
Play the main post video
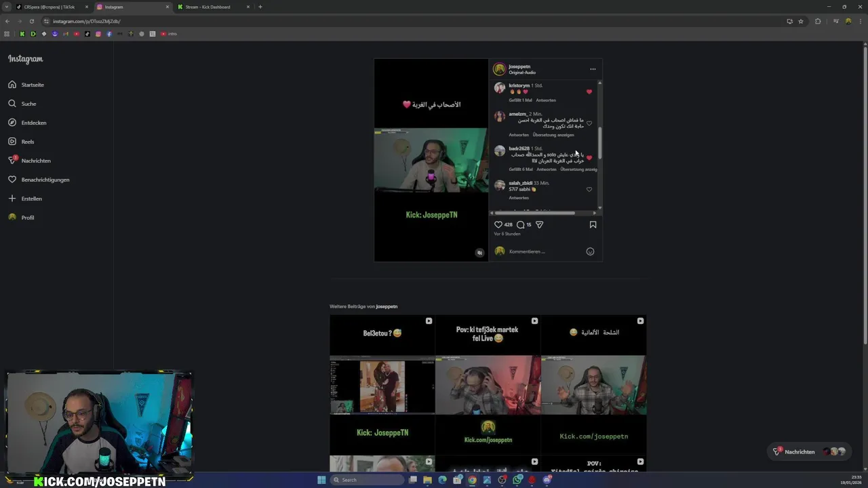click(431, 160)
